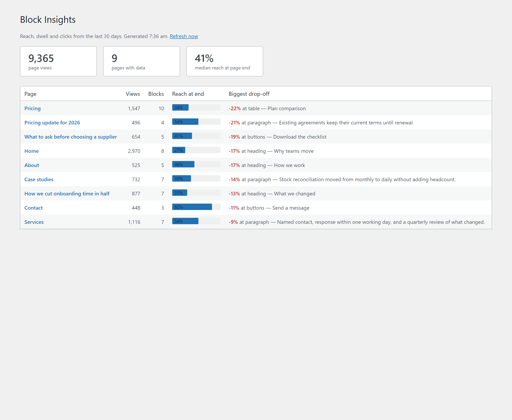512x420 pixels.
Task: Click the 654 views value
Action: pyautogui.click(x=136, y=137)
